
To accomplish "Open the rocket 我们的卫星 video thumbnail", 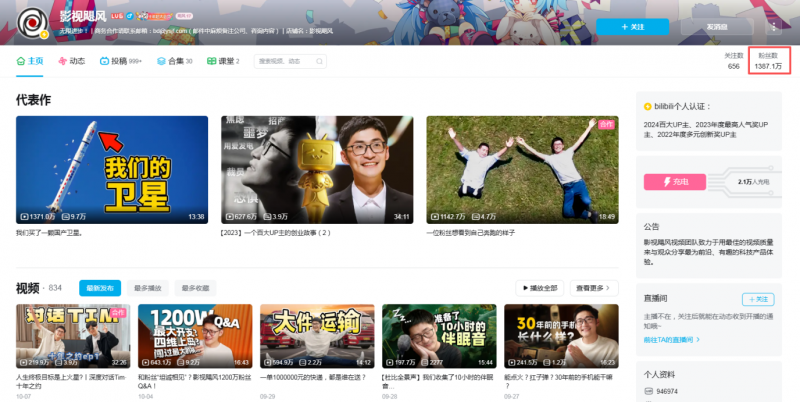I will coord(110,168).
